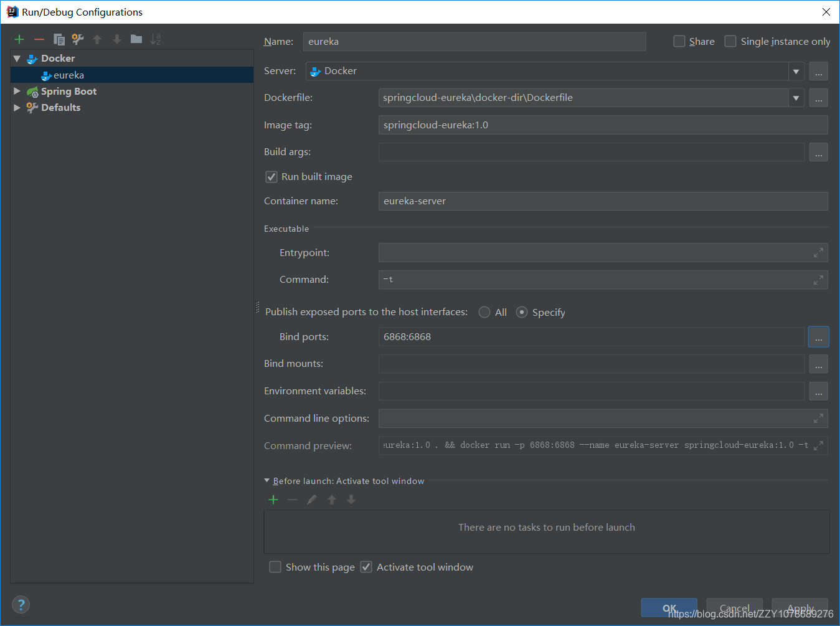Enable the Share checkbox

pos(679,41)
